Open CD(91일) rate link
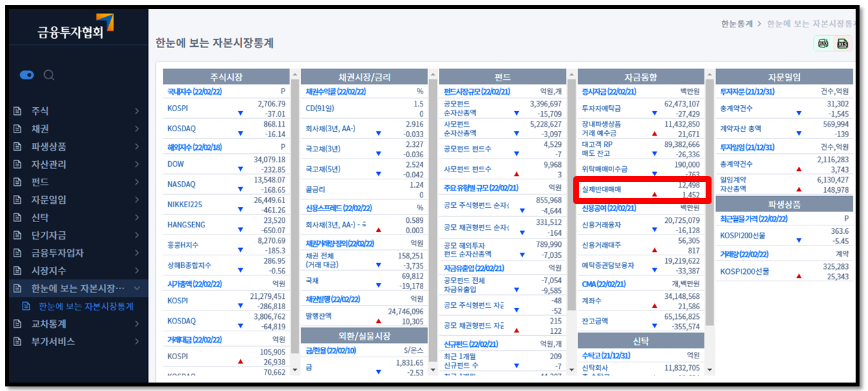The image size is (868, 391). pyautogui.click(x=319, y=108)
